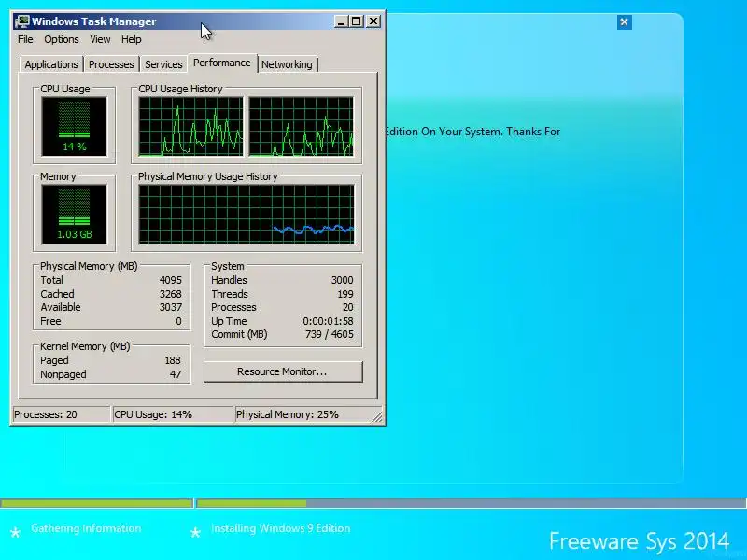Click the Threads value 199

(345, 294)
